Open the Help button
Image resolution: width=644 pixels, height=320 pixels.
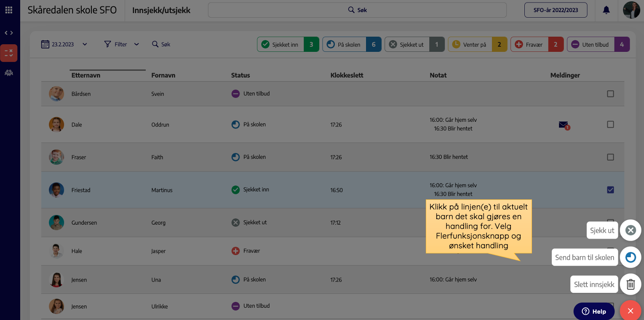pos(594,312)
